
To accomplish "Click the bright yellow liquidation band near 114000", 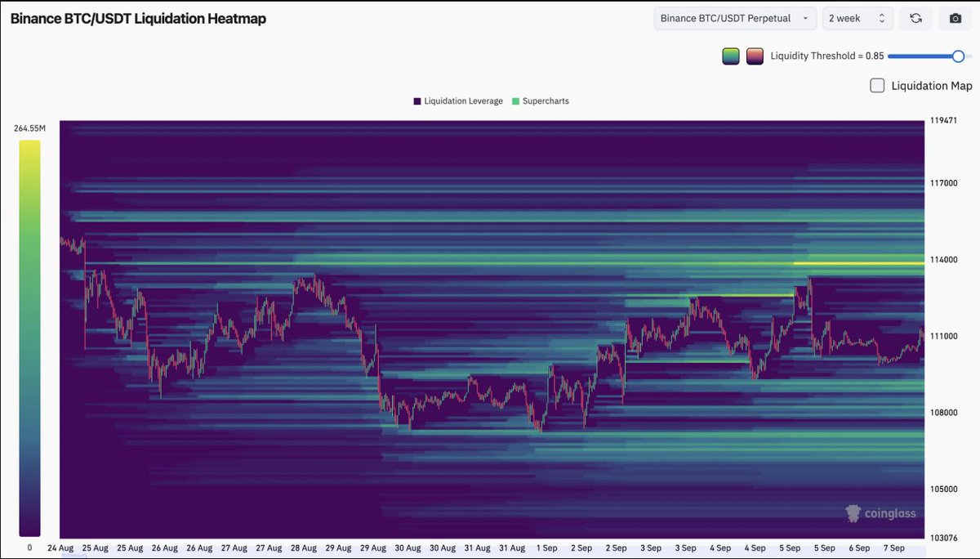I will pos(858,263).
